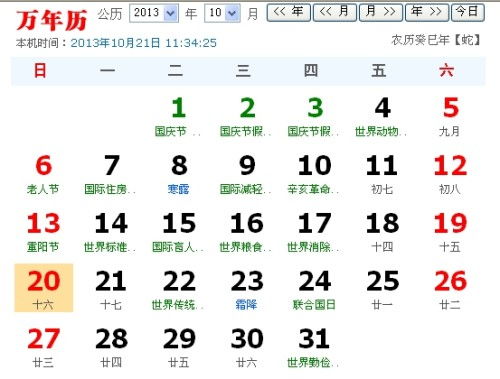Select October 18 十四

point(382,232)
